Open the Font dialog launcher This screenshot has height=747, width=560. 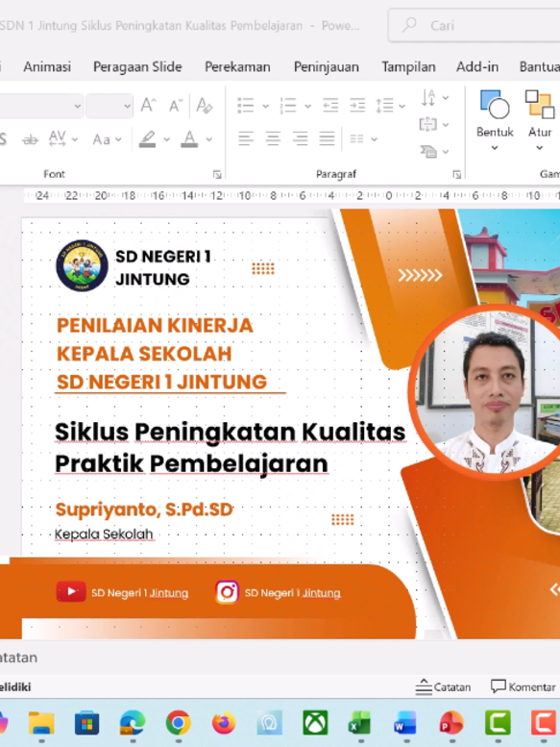click(x=217, y=175)
